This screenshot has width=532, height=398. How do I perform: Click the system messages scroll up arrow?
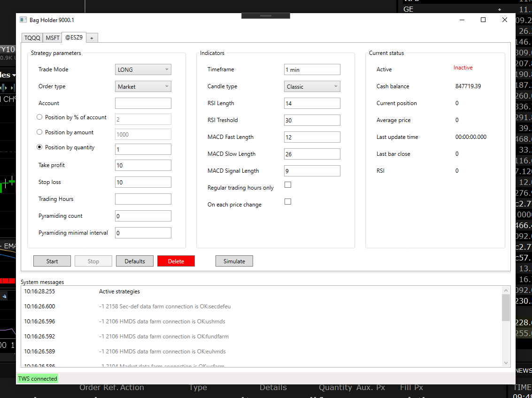pos(506,291)
